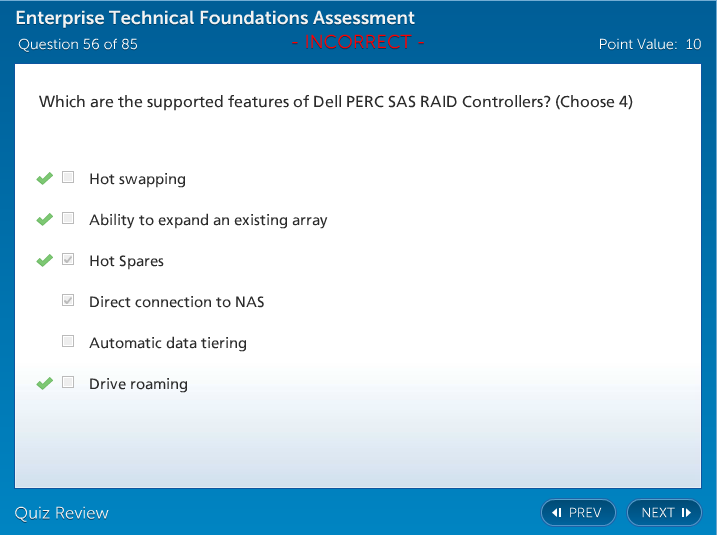Uncheck Direct connection to NAS checkbox
The height and width of the screenshot is (535, 717).
coord(68,301)
